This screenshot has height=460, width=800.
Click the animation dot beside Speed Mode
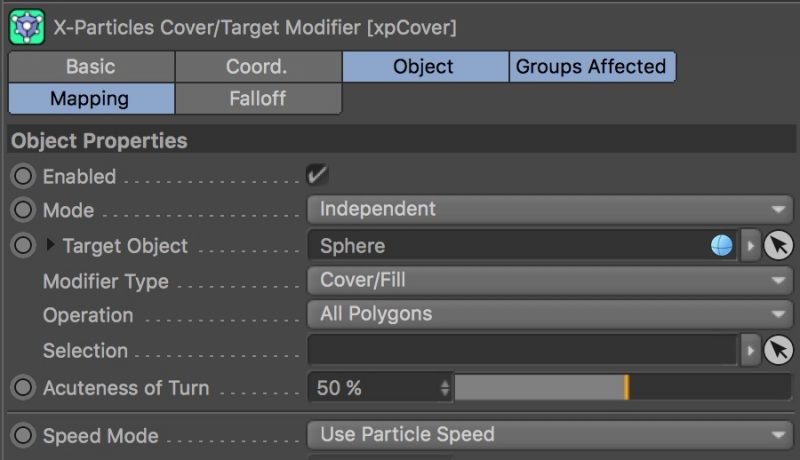(23, 435)
